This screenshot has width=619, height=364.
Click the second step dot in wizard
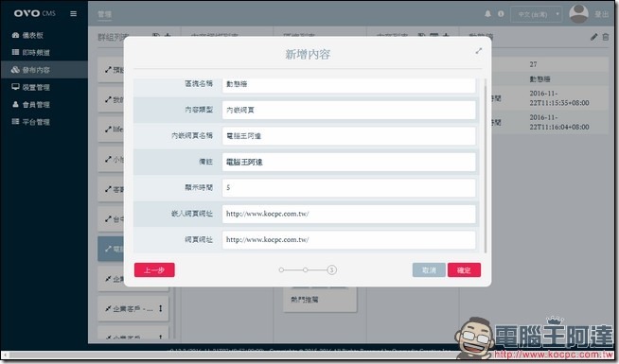point(305,270)
